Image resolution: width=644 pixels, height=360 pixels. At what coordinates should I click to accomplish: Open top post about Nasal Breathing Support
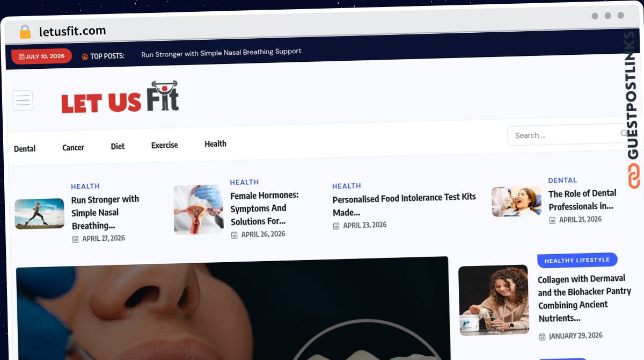coord(221,53)
